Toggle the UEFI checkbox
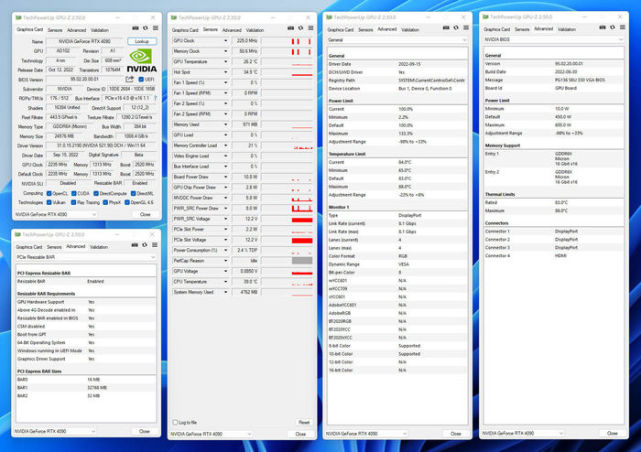The width and height of the screenshot is (641, 452). 141,79
